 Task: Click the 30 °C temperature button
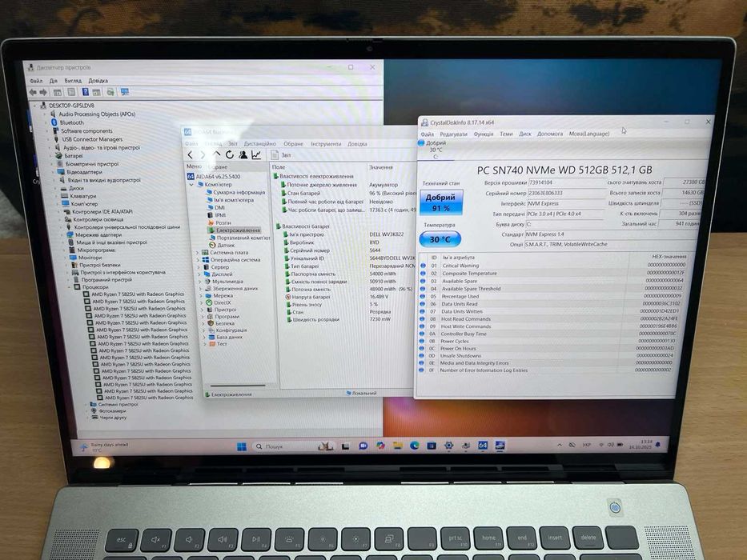(440, 239)
